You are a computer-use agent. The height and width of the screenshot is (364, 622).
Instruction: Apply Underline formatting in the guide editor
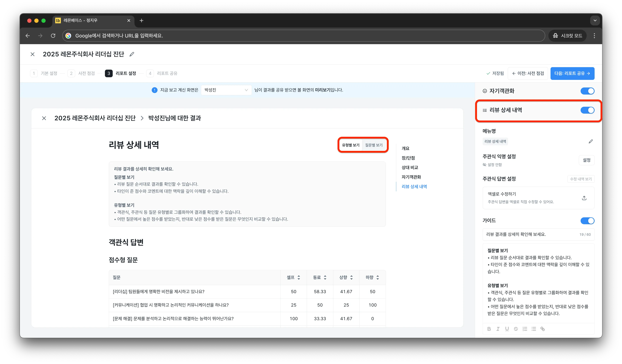507,329
